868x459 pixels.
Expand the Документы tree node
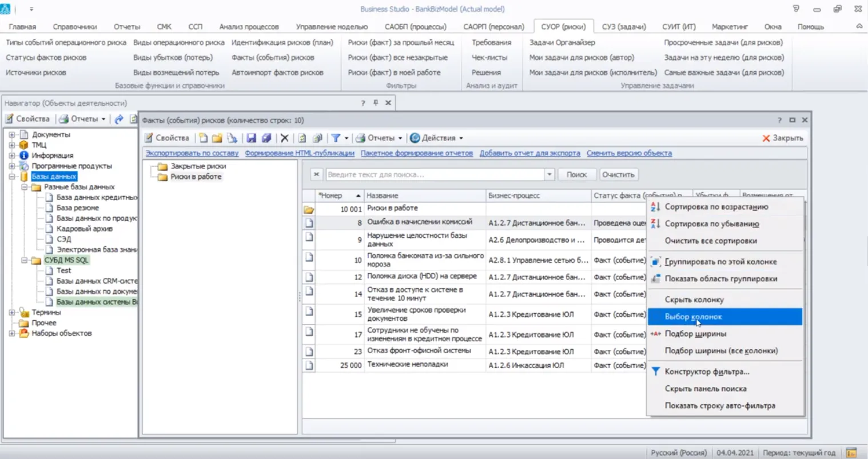[x=12, y=135]
